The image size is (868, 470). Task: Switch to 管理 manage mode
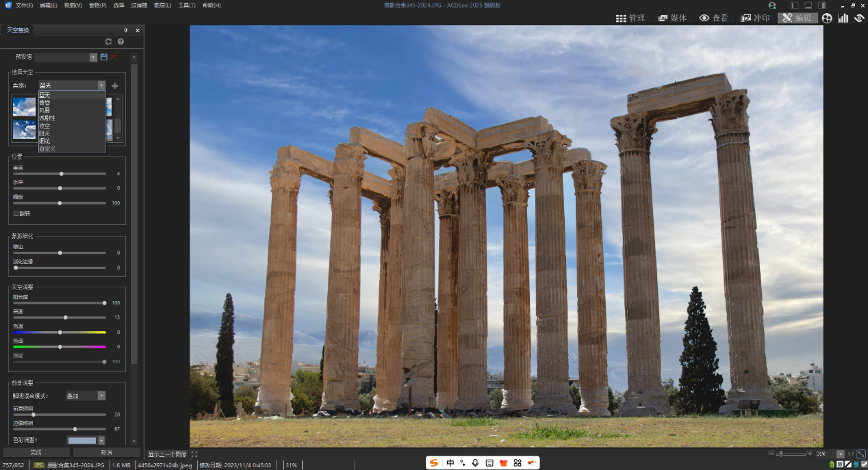630,18
